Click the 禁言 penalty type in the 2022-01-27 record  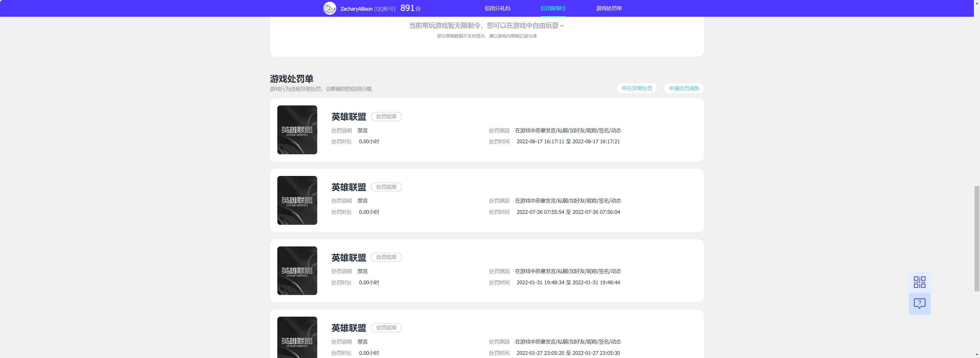[363, 342]
